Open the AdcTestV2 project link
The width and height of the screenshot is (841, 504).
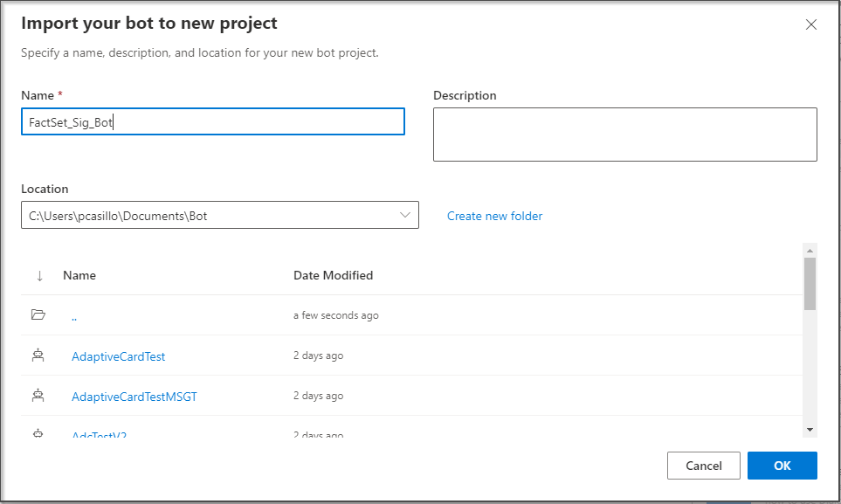pos(99,434)
